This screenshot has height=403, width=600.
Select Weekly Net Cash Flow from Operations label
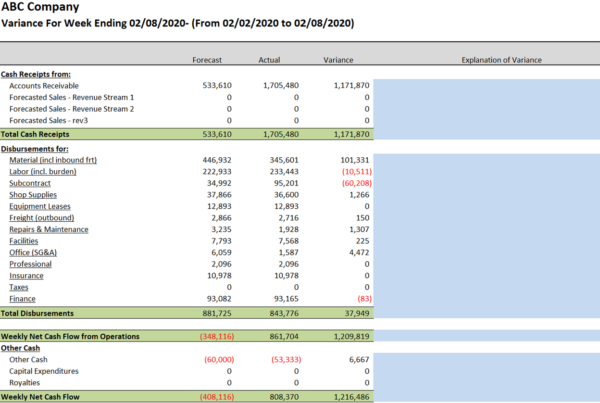pos(70,336)
